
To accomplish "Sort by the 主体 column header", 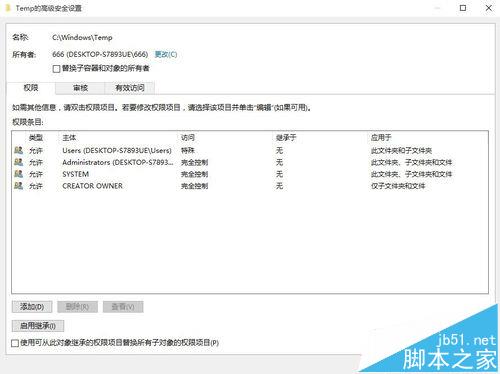I will click(69, 137).
